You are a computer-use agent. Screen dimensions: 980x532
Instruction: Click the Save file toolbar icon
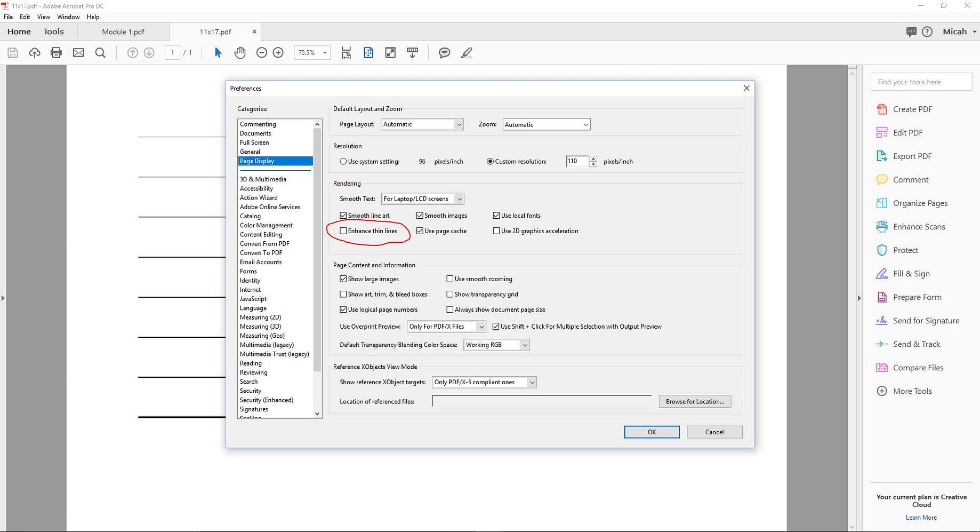coord(13,53)
